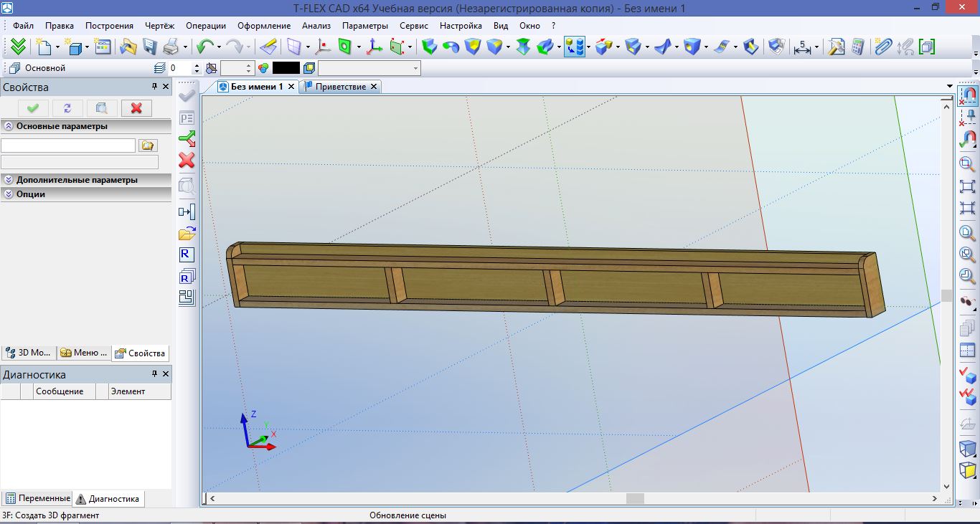The image size is (980, 524).
Task: Open the dropdown arrow next to the new document icon
Action: point(57,47)
